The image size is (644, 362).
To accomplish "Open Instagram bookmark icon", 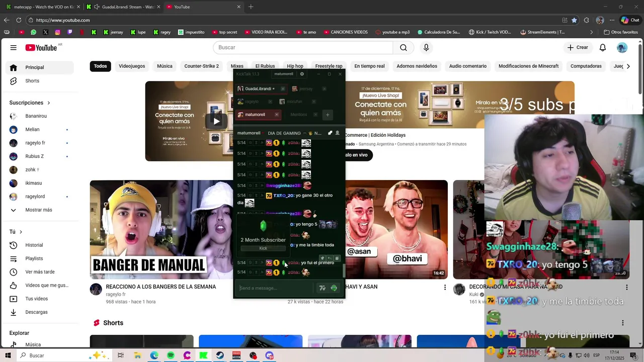I will coord(57,32).
